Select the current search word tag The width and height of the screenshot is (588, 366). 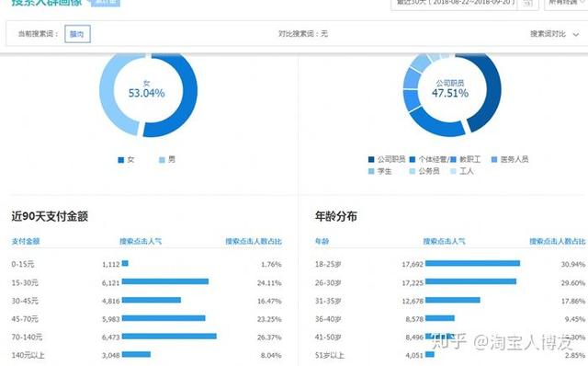click(77, 34)
